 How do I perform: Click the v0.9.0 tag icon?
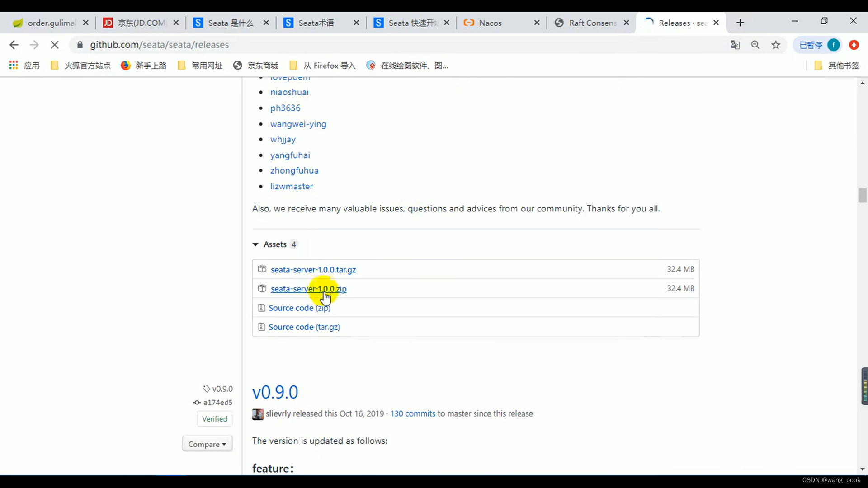coord(206,389)
